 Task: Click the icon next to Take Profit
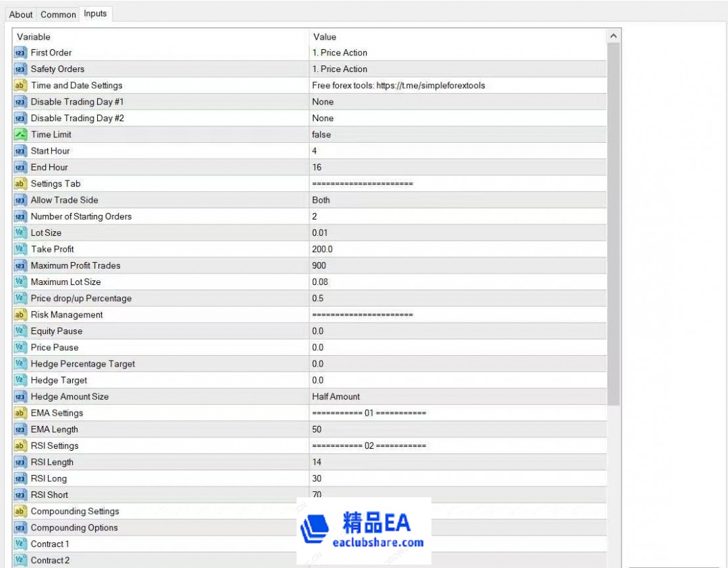coord(20,249)
